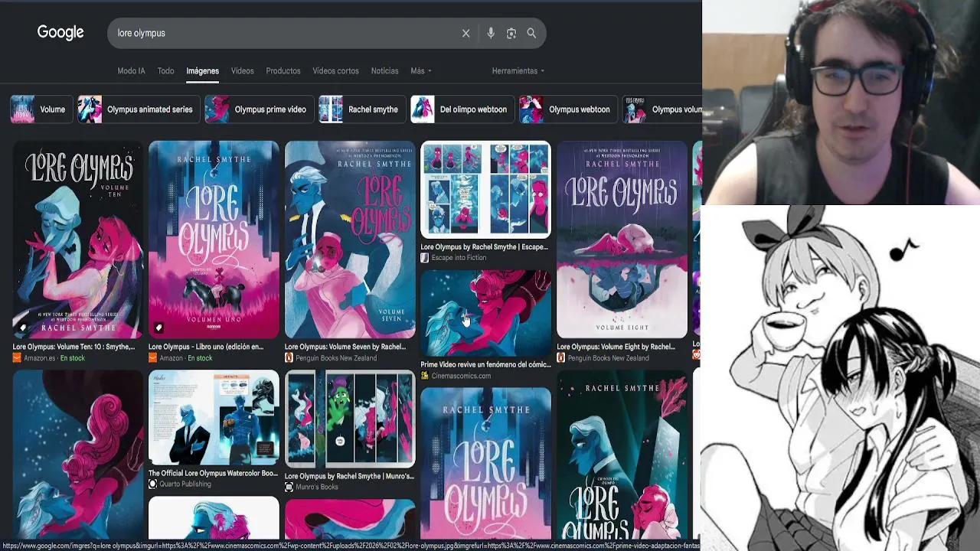The height and width of the screenshot is (551, 980).
Task: Open 'Lore Olympus: Volume Eight by Rachel' link
Action: pyautogui.click(x=616, y=347)
